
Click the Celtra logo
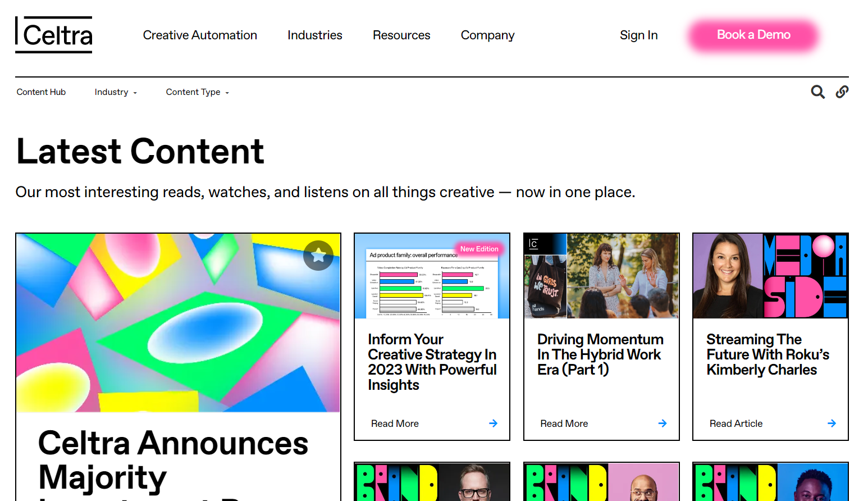click(54, 35)
